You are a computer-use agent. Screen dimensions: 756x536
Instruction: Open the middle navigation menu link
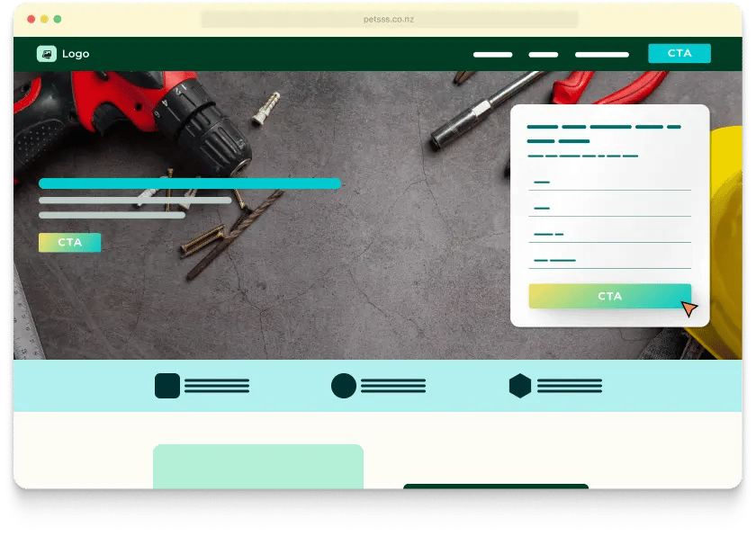pos(543,55)
